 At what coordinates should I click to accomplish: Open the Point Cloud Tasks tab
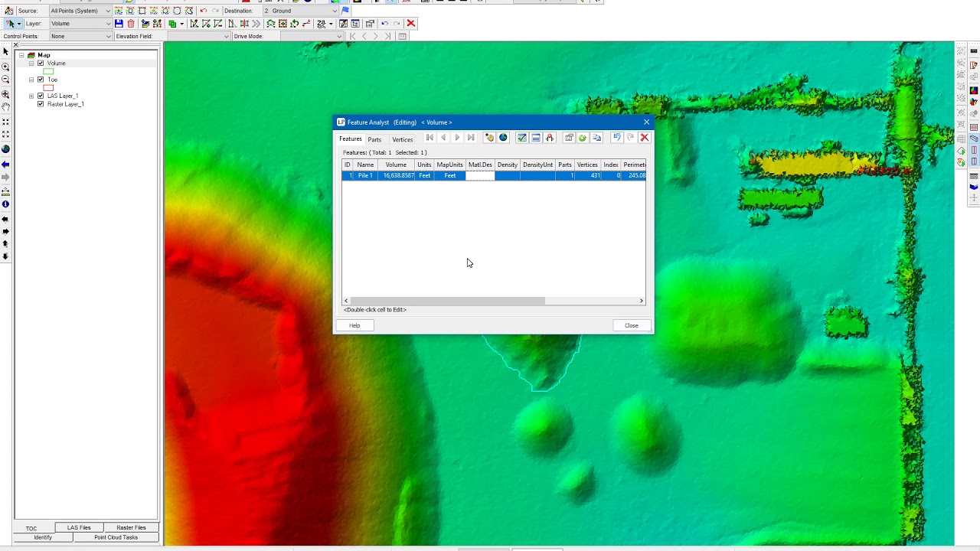116,537
